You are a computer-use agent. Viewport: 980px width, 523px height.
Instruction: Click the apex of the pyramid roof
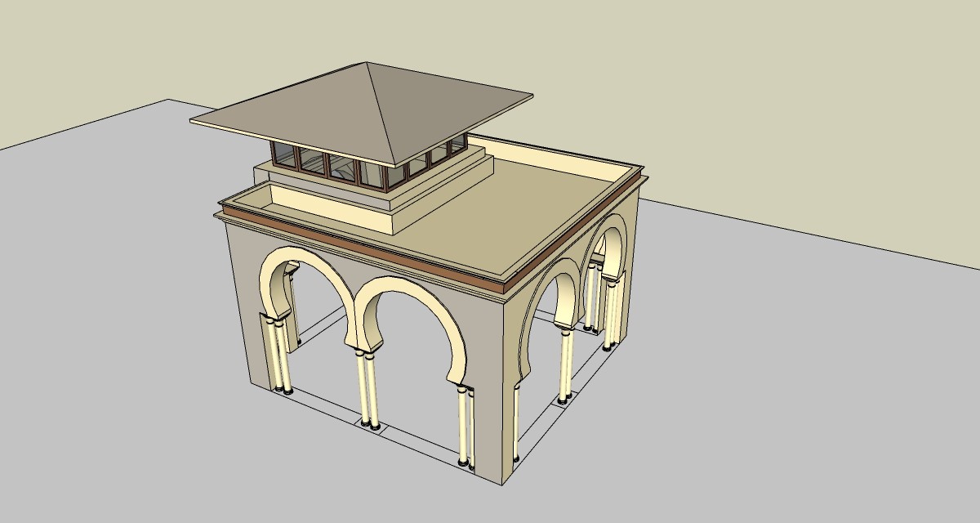click(x=369, y=63)
